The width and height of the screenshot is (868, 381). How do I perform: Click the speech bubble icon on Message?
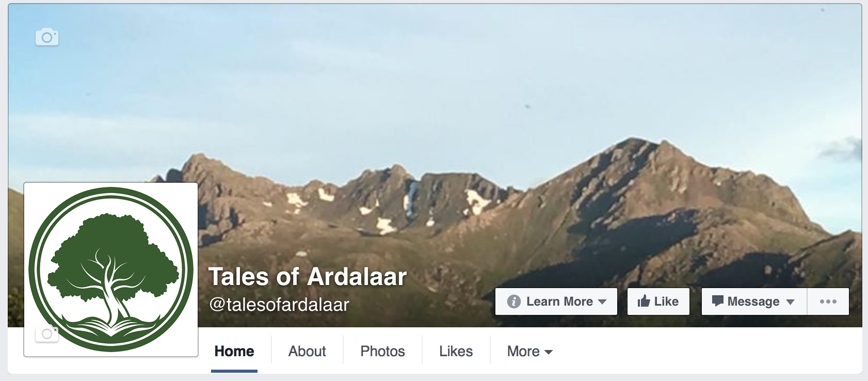pos(718,301)
